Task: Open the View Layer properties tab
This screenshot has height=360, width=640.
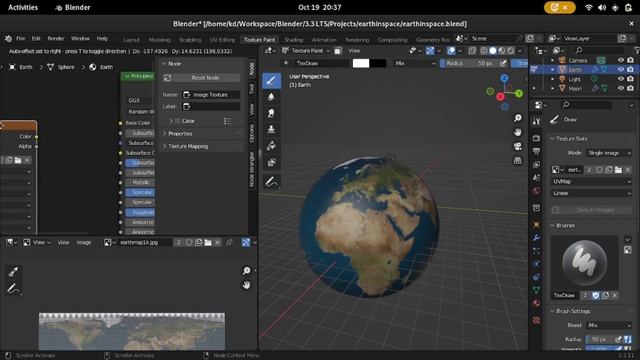Action: coord(536,164)
